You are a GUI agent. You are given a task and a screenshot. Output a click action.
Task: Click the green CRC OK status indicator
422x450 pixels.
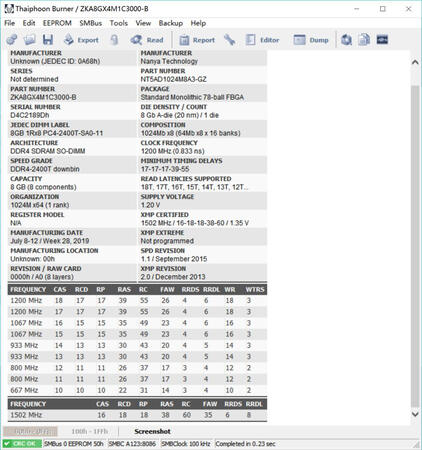coord(22,444)
